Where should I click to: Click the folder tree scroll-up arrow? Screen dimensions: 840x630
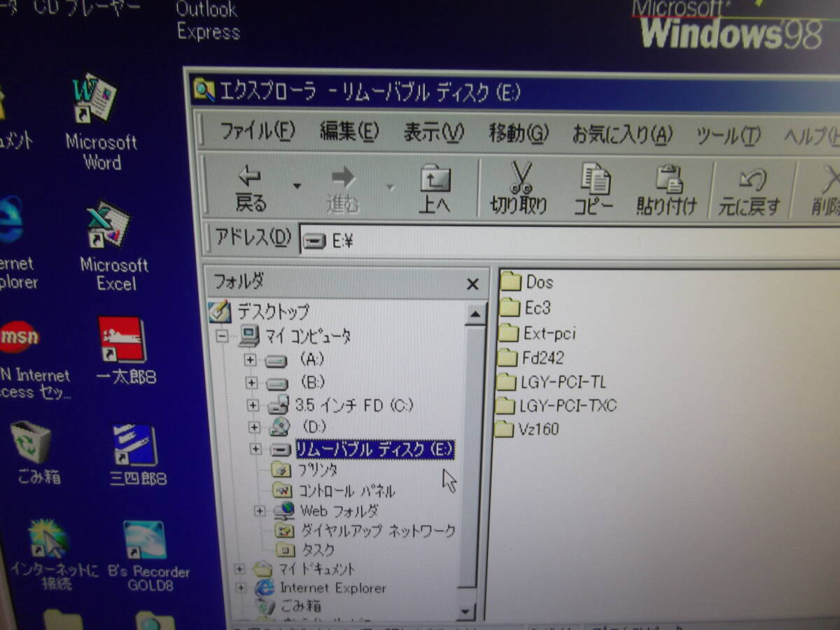click(475, 314)
